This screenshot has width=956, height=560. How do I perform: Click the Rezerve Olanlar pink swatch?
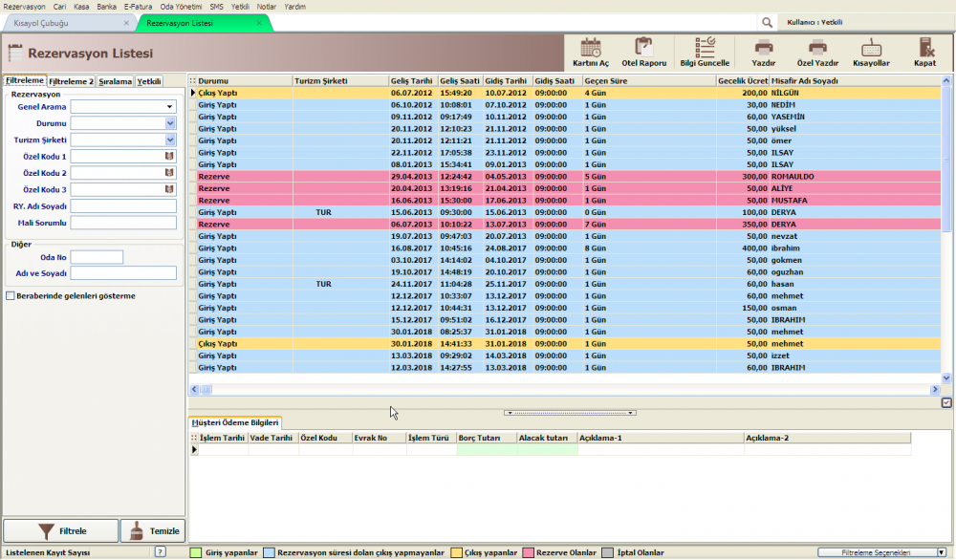pos(528,552)
